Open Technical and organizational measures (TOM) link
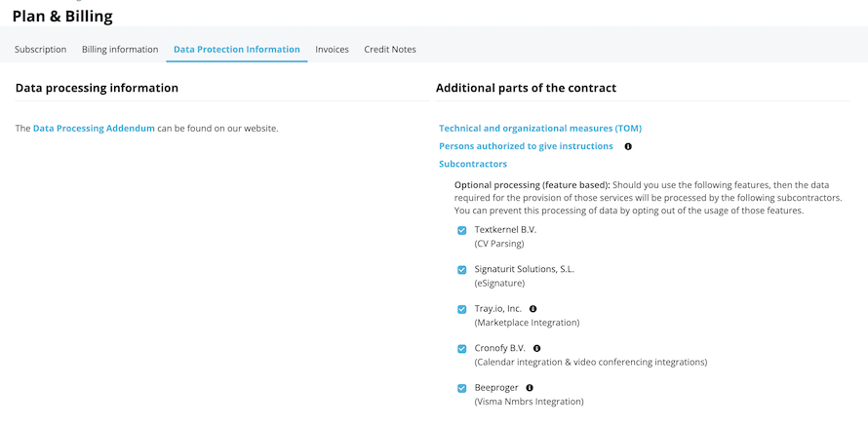 coord(540,129)
